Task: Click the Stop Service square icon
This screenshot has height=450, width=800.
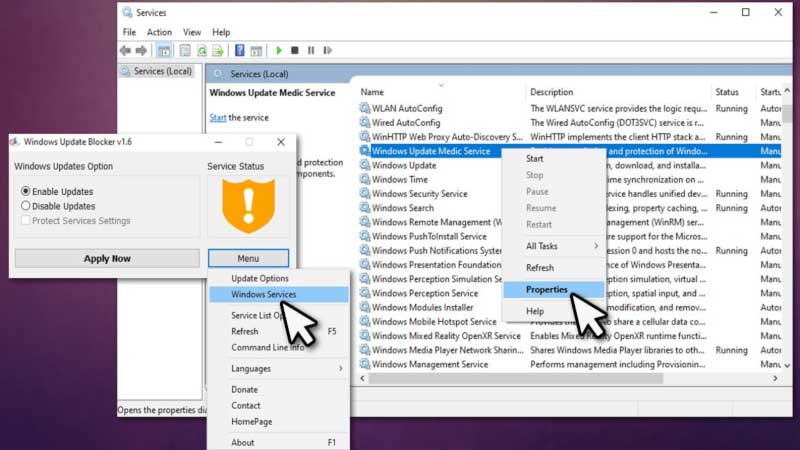Action: [294, 51]
